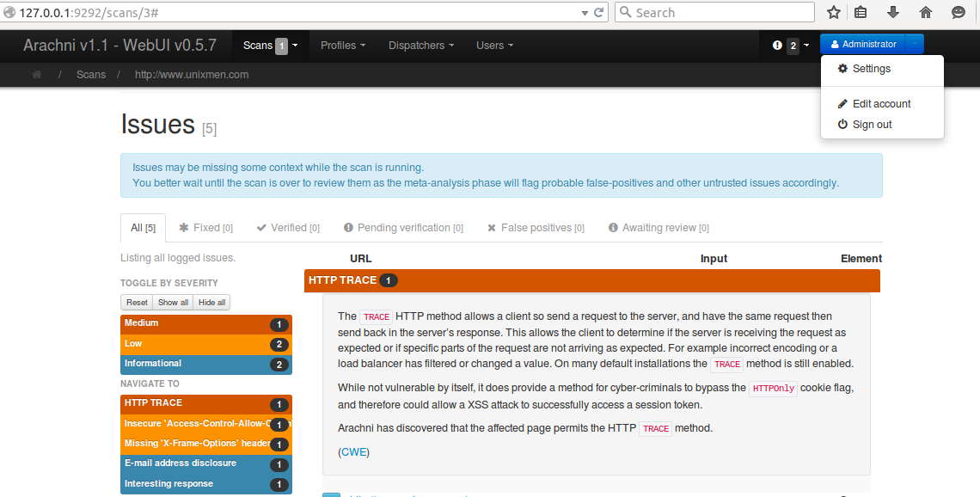Click the home icon in breadcrumb
The width and height of the screenshot is (980, 497).
pyautogui.click(x=37, y=75)
